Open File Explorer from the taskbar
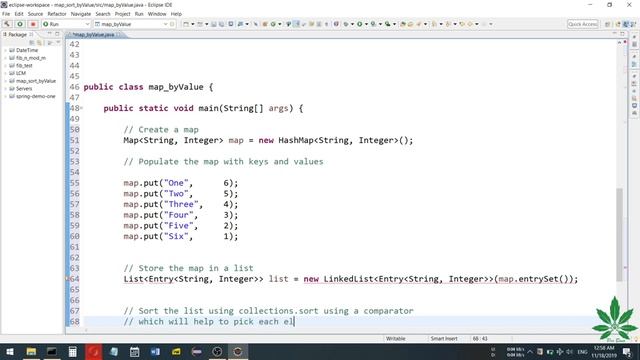This screenshot has width=640, height=360. pos(31,351)
